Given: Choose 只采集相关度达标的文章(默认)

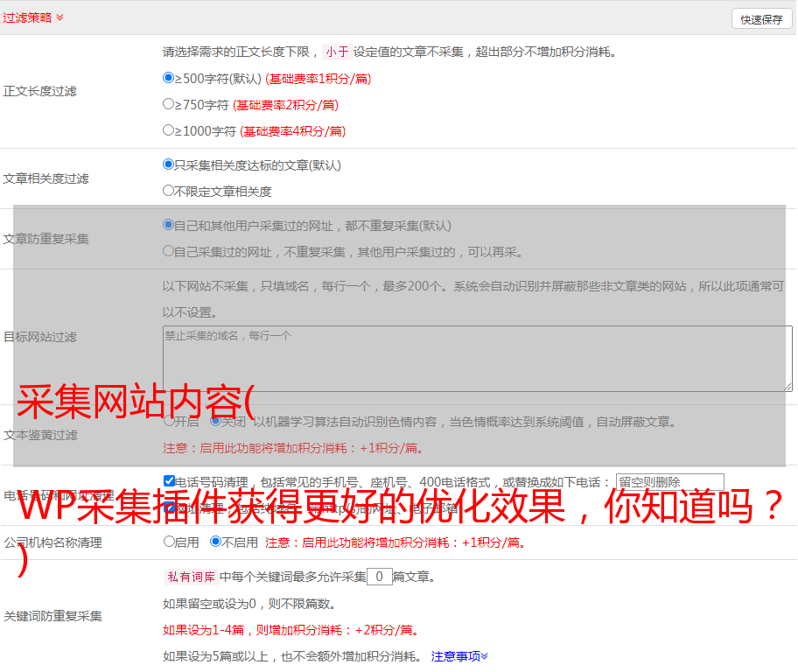Looking at the screenshot, I should coord(168,164).
